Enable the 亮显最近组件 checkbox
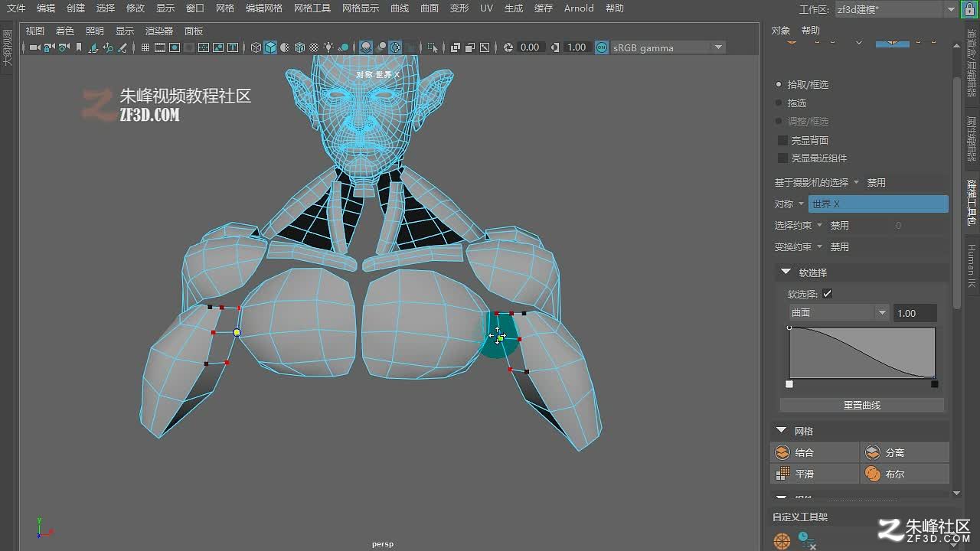 [x=782, y=158]
